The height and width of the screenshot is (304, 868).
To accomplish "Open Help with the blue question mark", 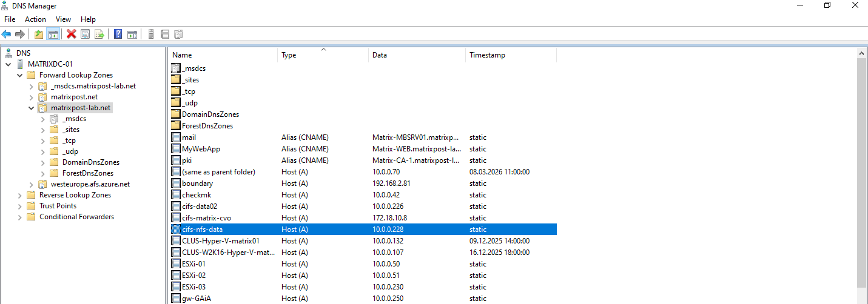I will click(118, 34).
